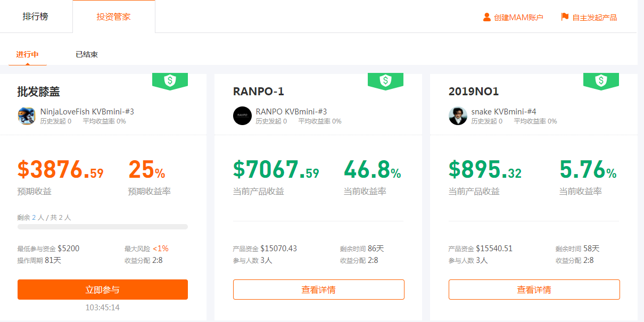Click the green dollar badge on RANPO-1 card
644x322 pixels.
click(385, 81)
